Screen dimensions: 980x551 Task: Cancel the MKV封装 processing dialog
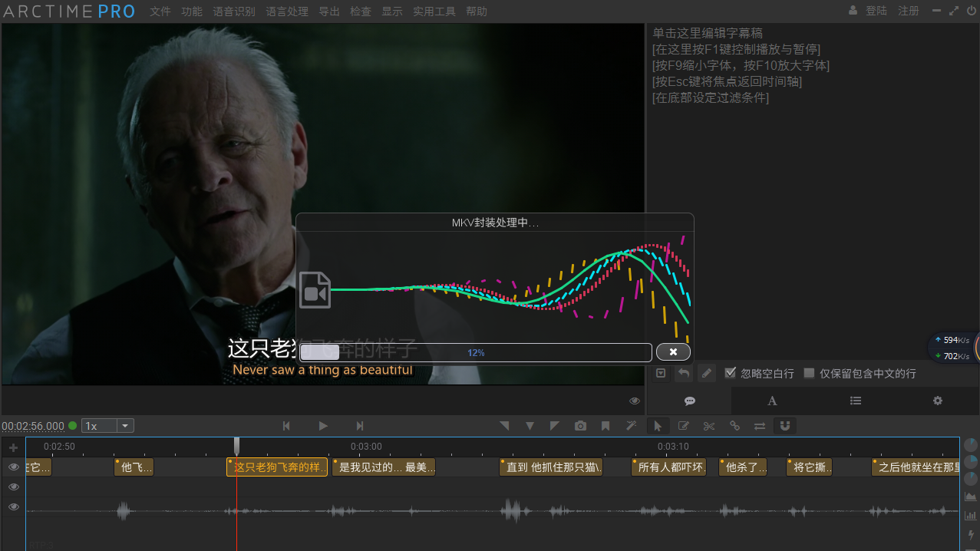pyautogui.click(x=673, y=351)
